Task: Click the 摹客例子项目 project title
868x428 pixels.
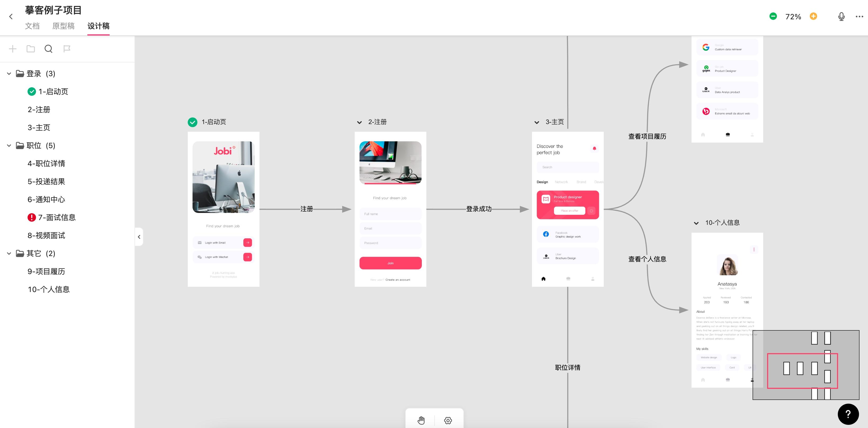Action: point(53,10)
